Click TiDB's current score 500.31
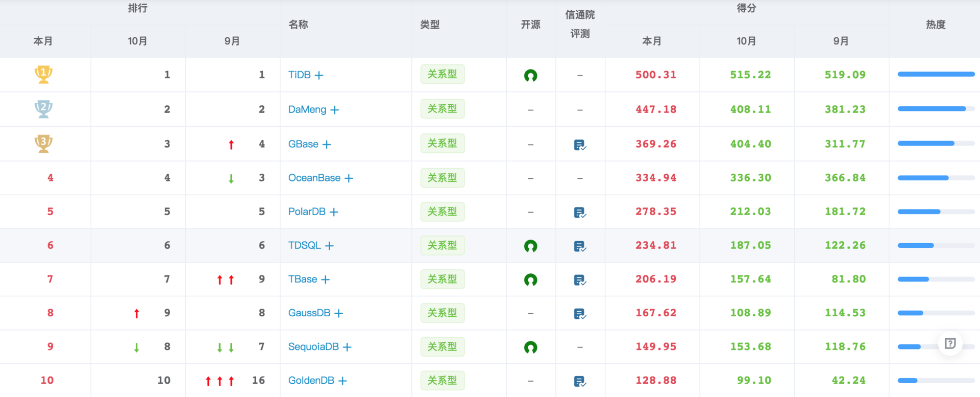Image resolution: width=980 pixels, height=397 pixels. pyautogui.click(x=656, y=75)
